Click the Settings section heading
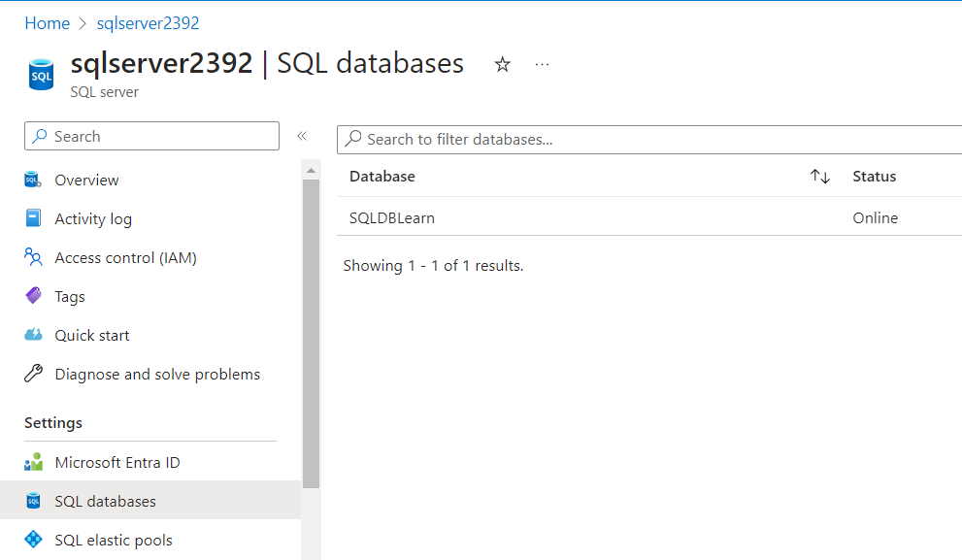This screenshot has height=560, width=962. (53, 423)
